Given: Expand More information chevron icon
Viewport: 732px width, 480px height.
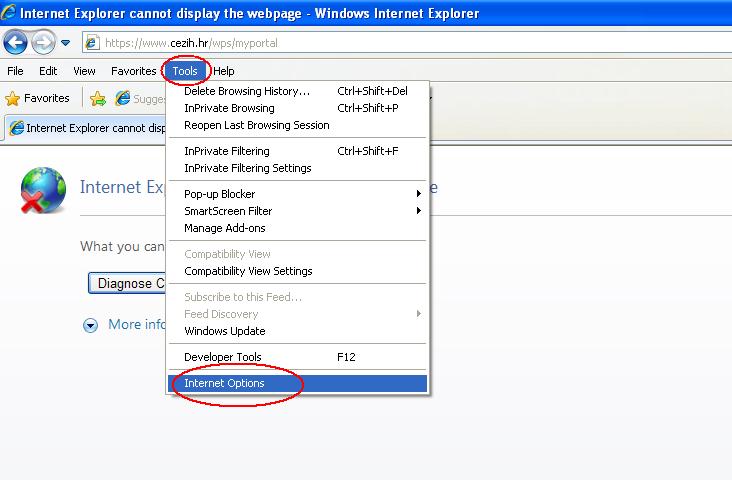Looking at the screenshot, I should (x=90, y=325).
